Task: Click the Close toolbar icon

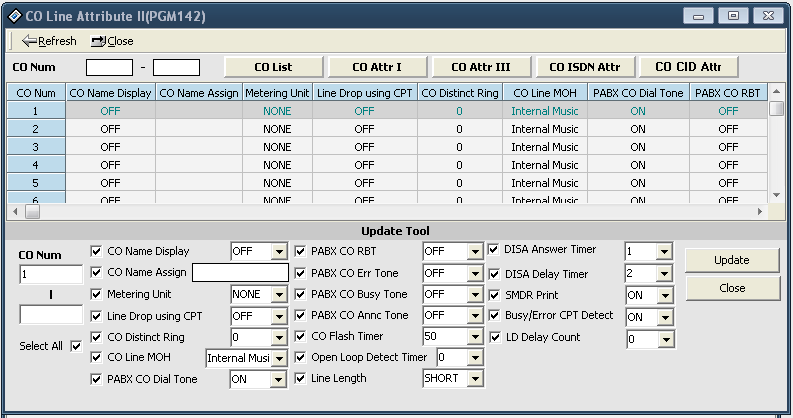Action: click(98, 41)
